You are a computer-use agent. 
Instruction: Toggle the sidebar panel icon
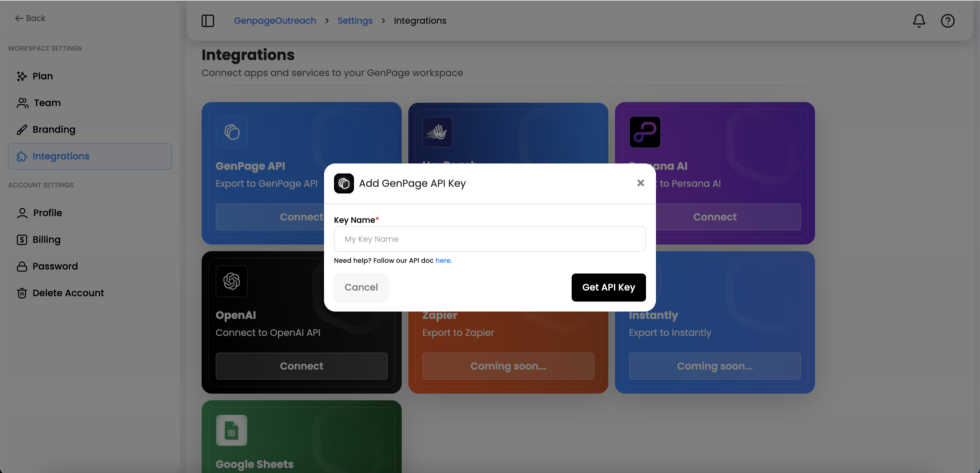[208, 21]
